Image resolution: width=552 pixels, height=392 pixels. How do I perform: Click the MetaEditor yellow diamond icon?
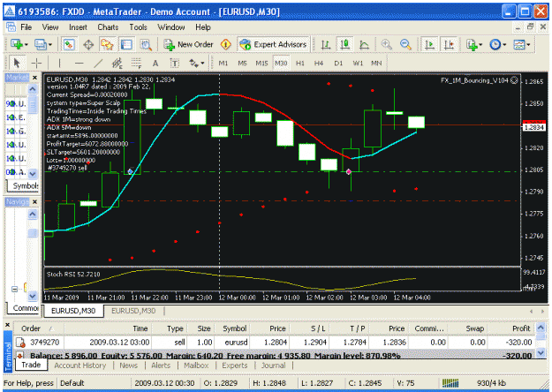click(226, 45)
